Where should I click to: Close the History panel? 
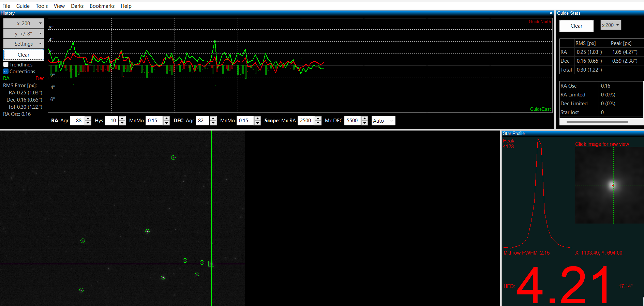551,13
